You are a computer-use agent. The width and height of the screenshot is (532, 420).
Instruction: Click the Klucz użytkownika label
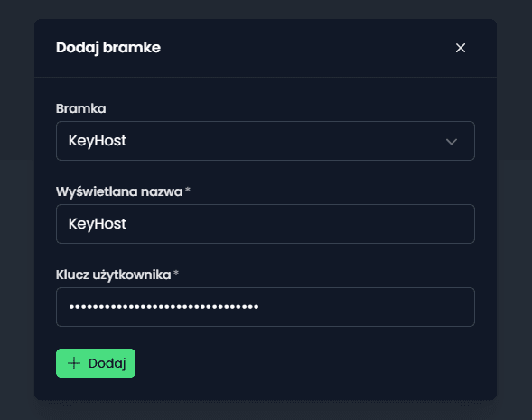click(x=113, y=275)
